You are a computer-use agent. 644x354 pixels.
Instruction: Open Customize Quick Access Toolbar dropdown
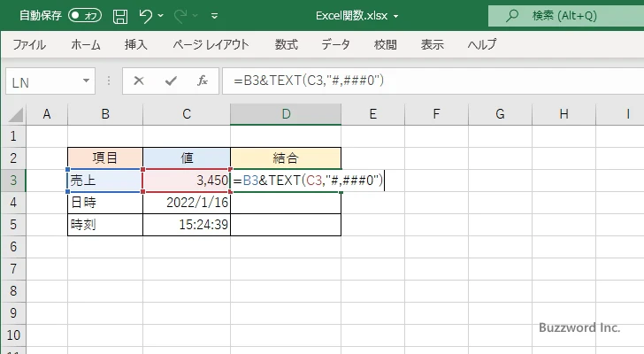coord(214,16)
